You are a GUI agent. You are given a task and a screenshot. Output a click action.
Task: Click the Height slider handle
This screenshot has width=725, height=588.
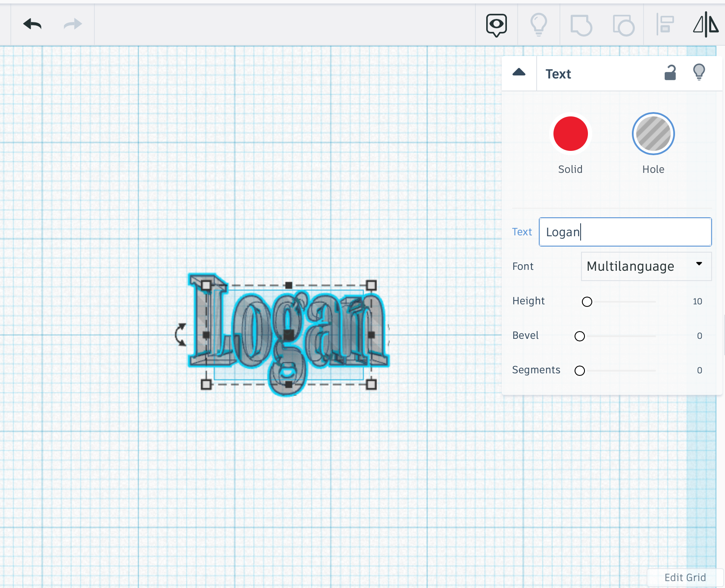click(x=587, y=302)
